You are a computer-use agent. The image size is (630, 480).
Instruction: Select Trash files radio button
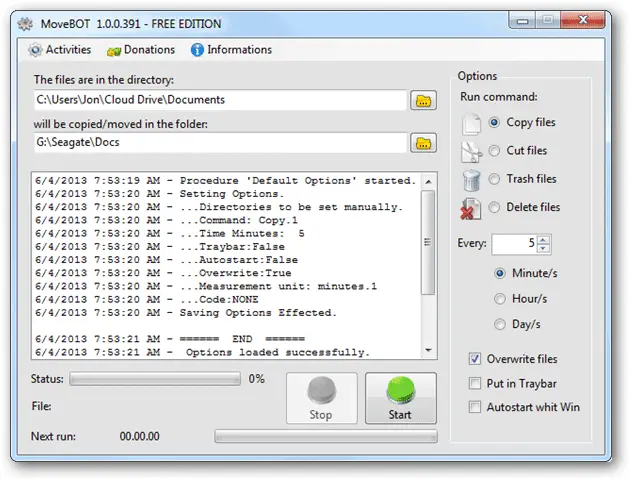pyautogui.click(x=494, y=179)
